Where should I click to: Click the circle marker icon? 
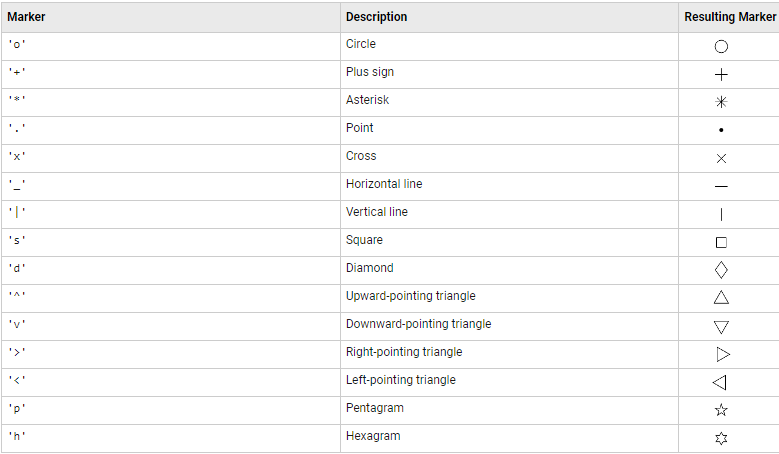point(721,46)
